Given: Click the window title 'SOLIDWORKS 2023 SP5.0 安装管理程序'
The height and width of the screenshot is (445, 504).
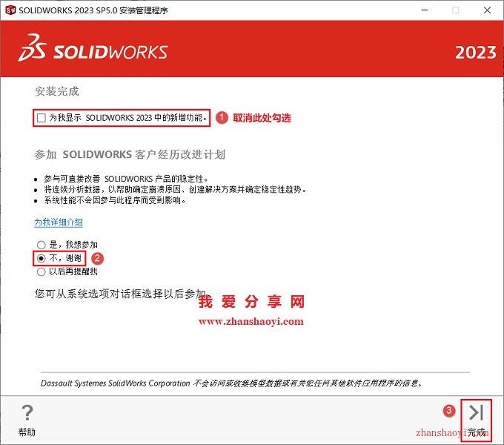Looking at the screenshot, I should tap(93, 10).
